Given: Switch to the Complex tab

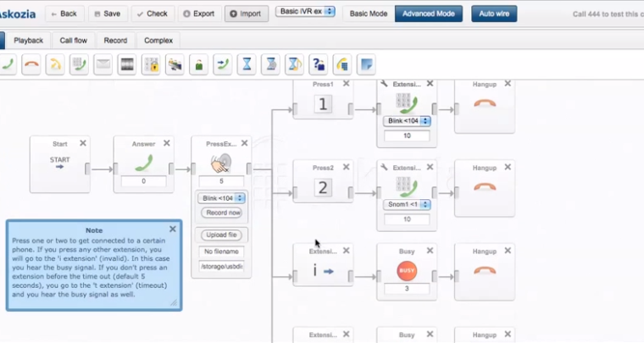Looking at the screenshot, I should (158, 40).
